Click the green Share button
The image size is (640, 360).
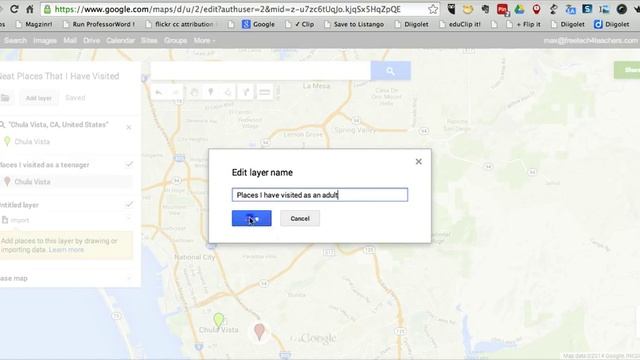627,70
